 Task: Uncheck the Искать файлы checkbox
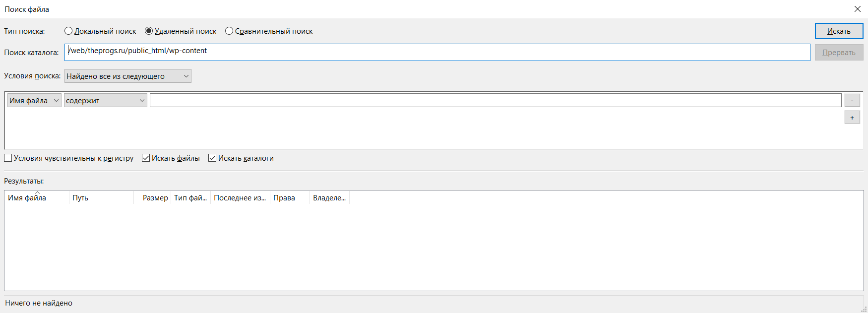146,158
